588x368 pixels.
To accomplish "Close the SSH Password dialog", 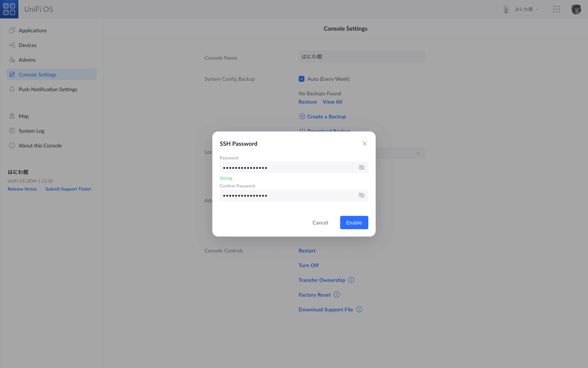I will (x=364, y=144).
